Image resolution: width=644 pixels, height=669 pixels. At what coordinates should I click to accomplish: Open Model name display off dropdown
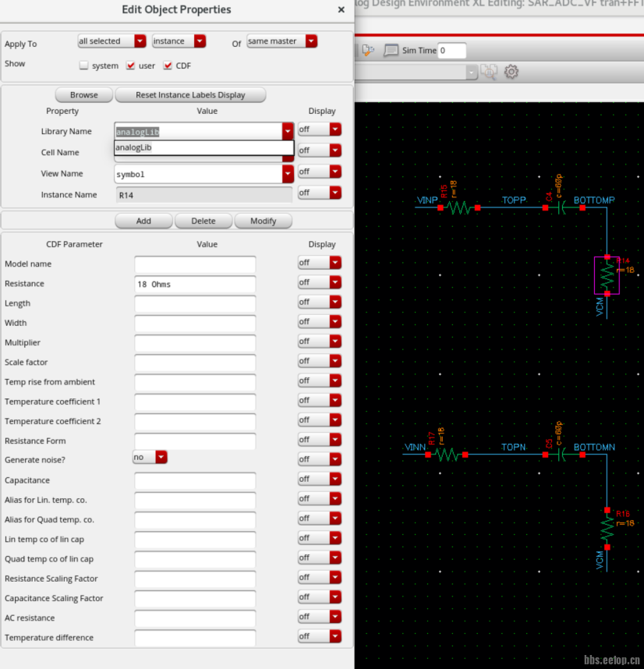(x=320, y=263)
